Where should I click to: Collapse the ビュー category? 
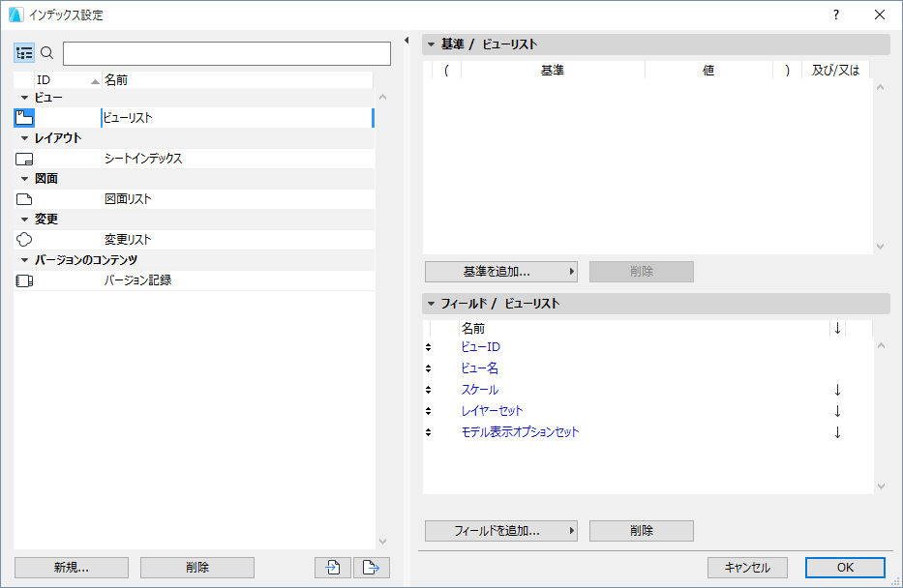click(x=23, y=97)
